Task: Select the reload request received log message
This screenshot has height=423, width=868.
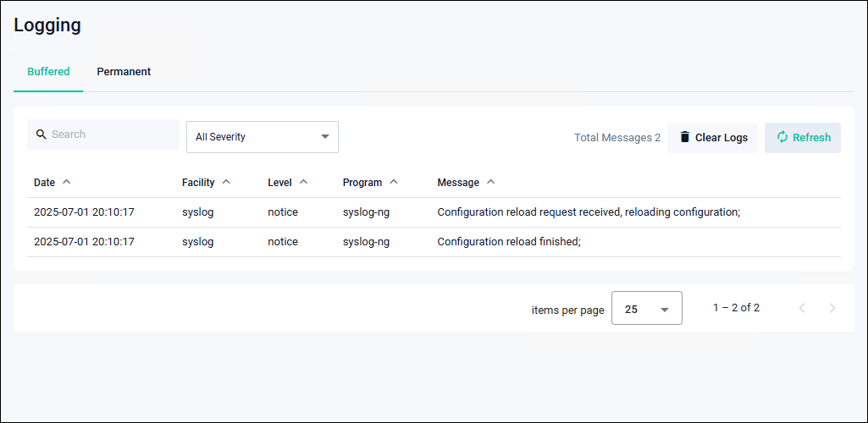Action: pyautogui.click(x=588, y=212)
